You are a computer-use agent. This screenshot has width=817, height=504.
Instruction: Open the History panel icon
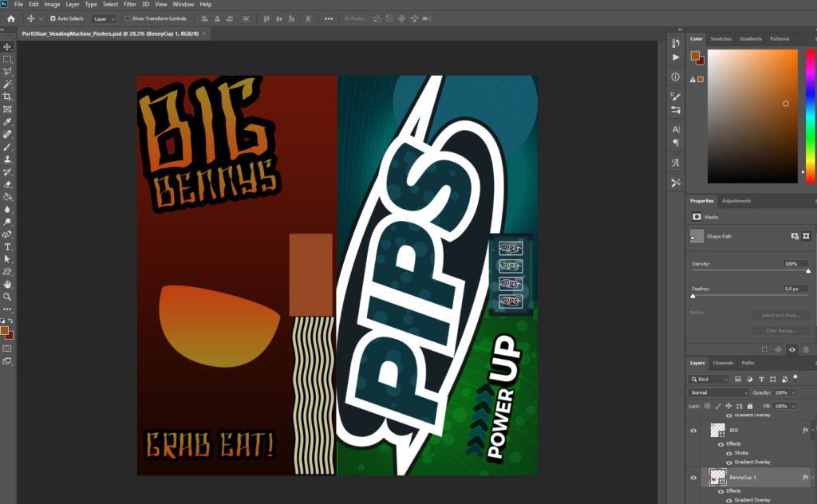tap(676, 43)
